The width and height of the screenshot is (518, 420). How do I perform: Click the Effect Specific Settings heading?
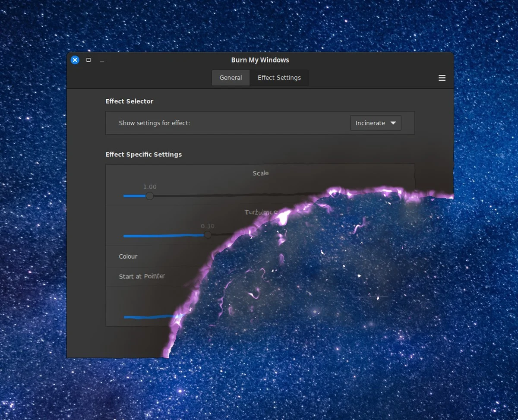143,155
